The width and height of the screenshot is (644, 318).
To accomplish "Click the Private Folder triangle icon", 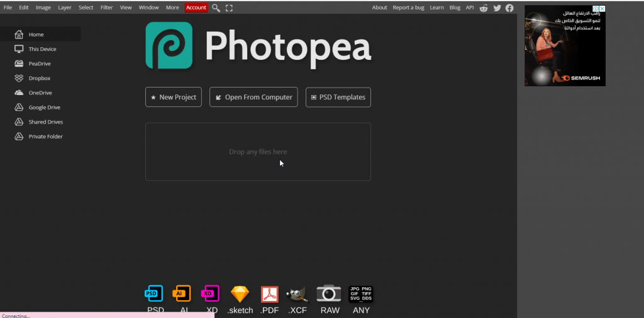I will (x=19, y=137).
